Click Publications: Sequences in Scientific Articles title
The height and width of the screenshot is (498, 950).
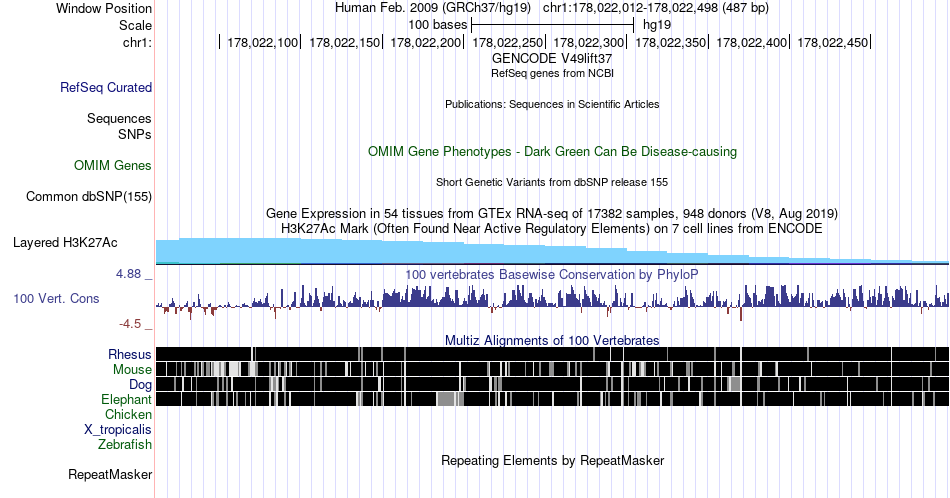pyautogui.click(x=552, y=104)
